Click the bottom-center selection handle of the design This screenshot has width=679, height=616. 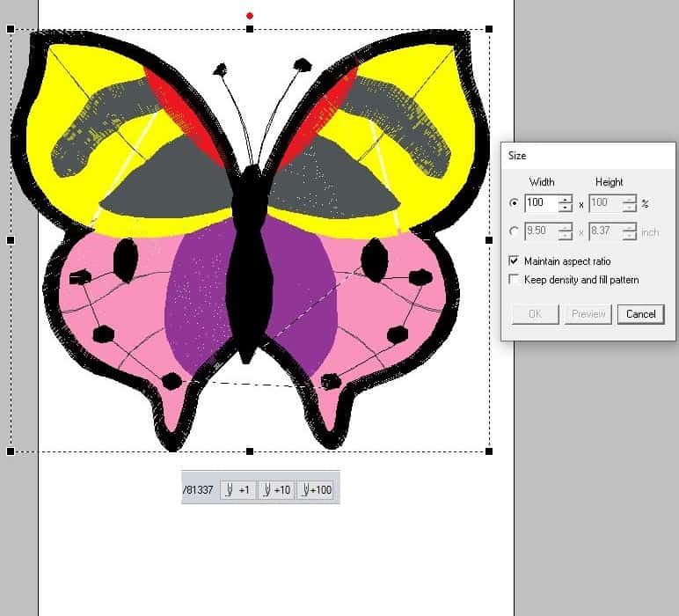[x=250, y=451]
